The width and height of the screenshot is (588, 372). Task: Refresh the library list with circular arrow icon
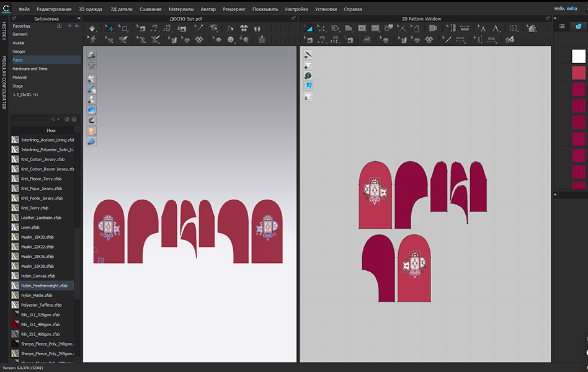point(67,119)
